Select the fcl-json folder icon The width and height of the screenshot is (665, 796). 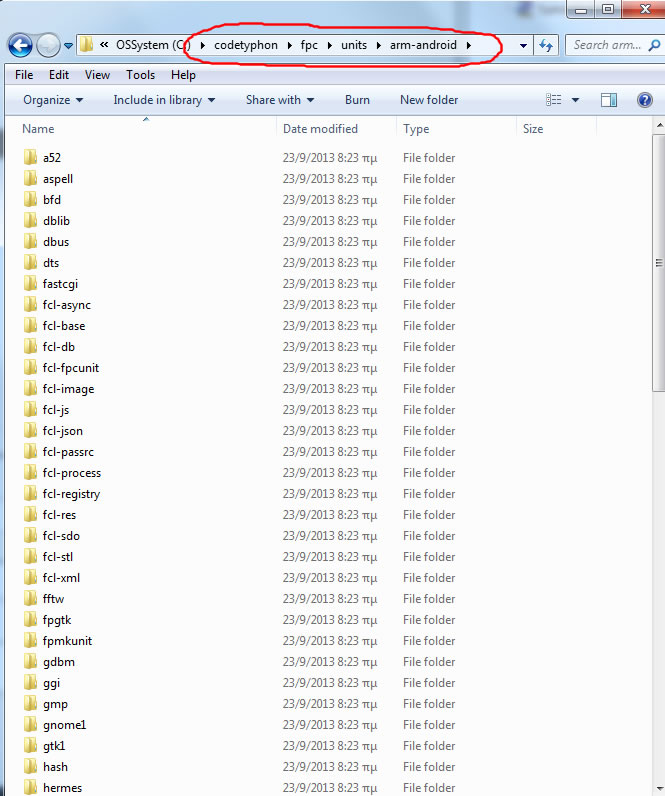[x=30, y=430]
